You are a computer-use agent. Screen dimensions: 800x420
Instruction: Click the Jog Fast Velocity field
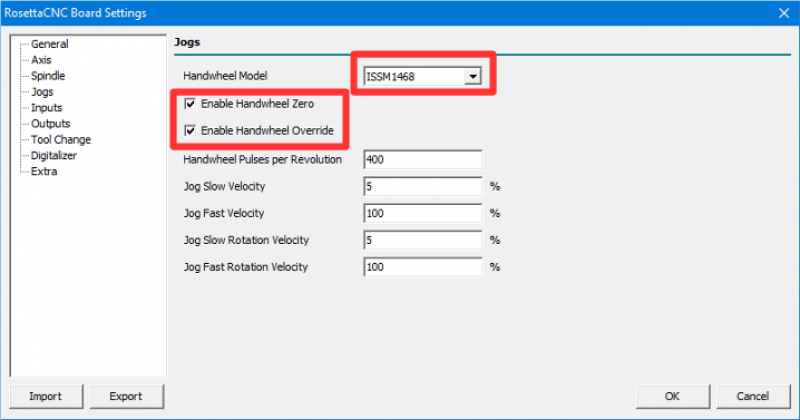(422, 214)
